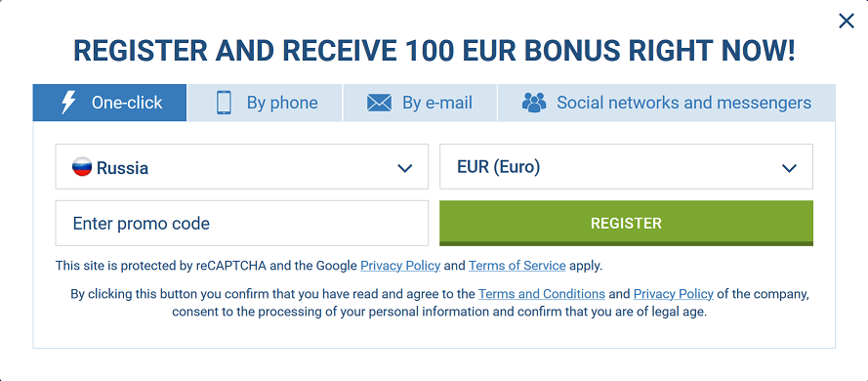The width and height of the screenshot is (868, 381).
Task: Close the registration dialog with the X
Action: point(846,21)
